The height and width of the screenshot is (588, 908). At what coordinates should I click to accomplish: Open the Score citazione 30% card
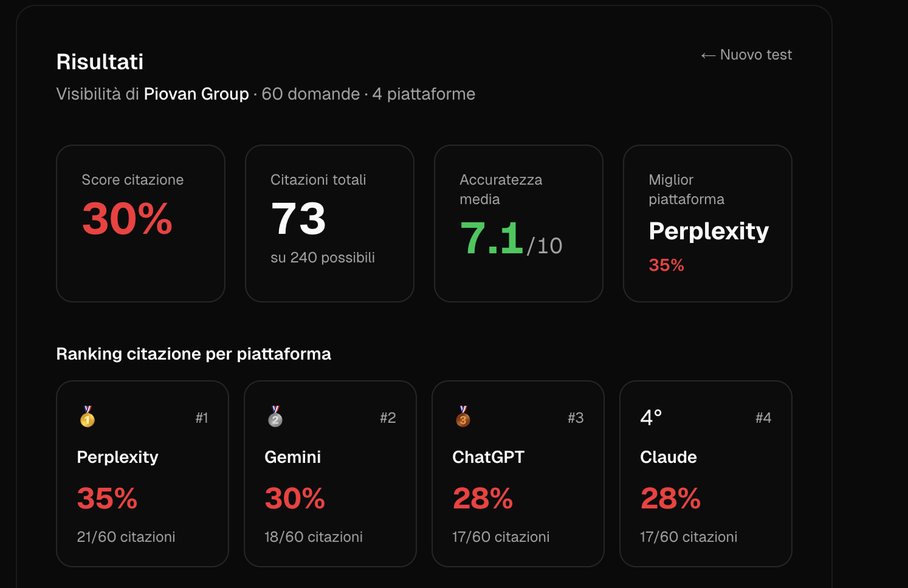(140, 224)
